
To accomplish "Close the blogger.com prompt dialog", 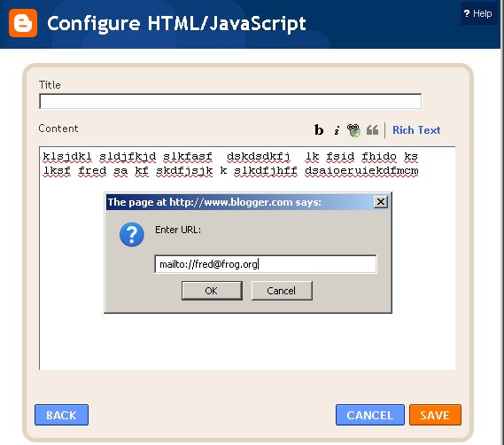I will coord(381,202).
